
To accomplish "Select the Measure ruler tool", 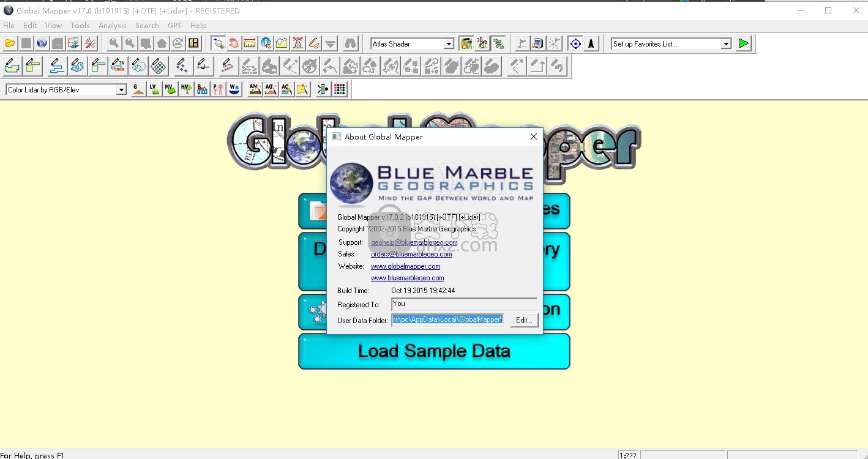I will [x=250, y=43].
